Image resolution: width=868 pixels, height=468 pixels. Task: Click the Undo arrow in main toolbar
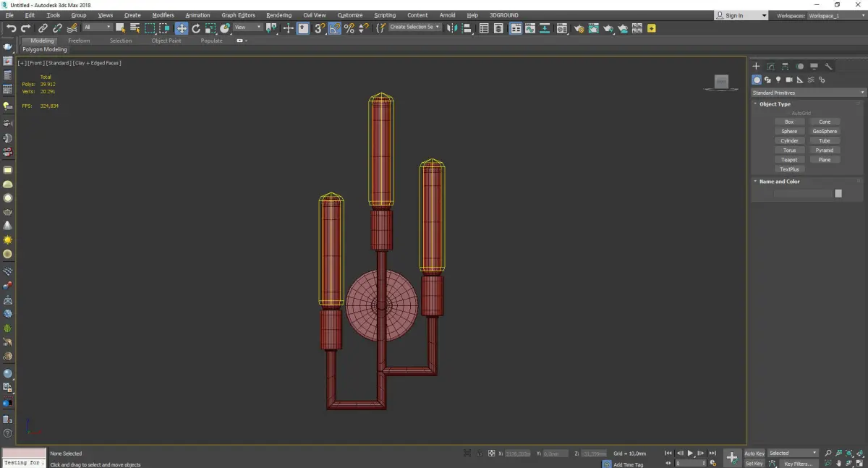click(x=11, y=28)
